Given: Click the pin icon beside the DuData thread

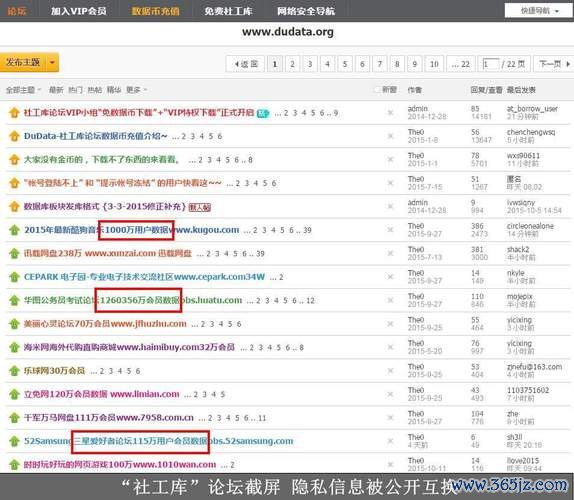Looking at the screenshot, I should 14,136.
